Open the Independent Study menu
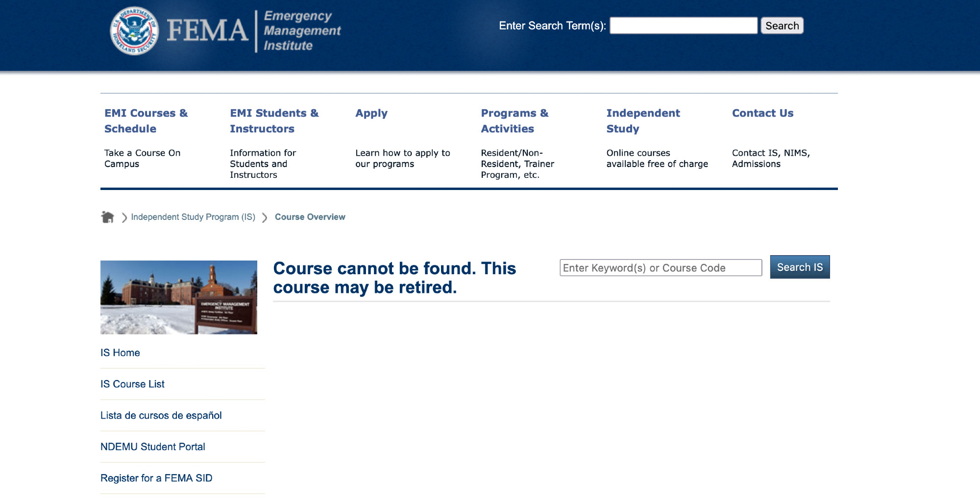Image resolution: width=980 pixels, height=500 pixels. coord(643,121)
